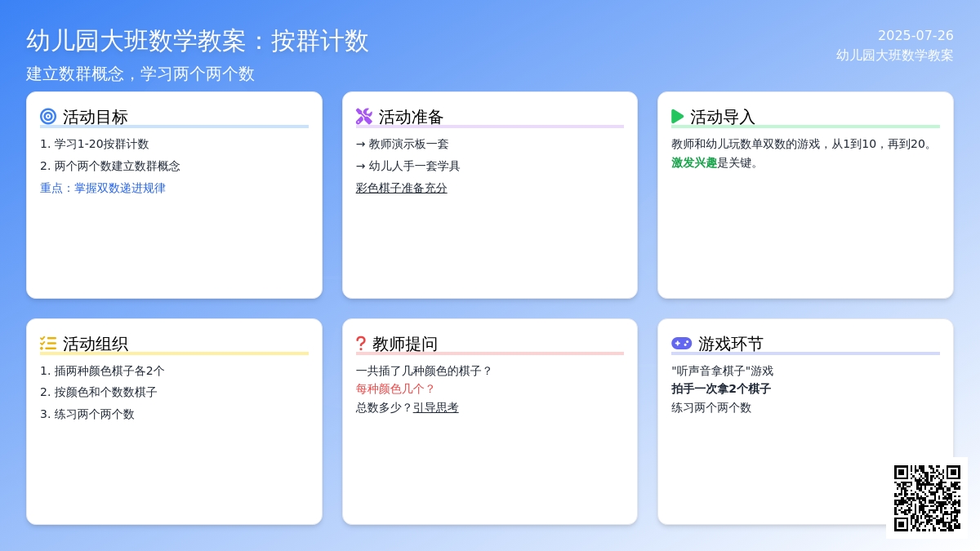This screenshot has width=980, height=551.
Task: Click the line 1. 学习1-20按群计数
Action: (x=95, y=144)
